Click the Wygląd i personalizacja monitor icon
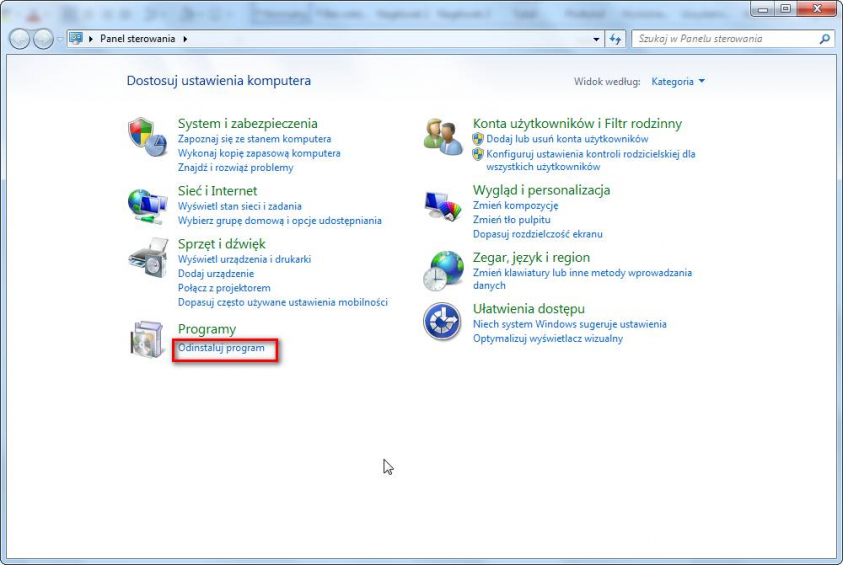843x565 pixels. point(442,204)
